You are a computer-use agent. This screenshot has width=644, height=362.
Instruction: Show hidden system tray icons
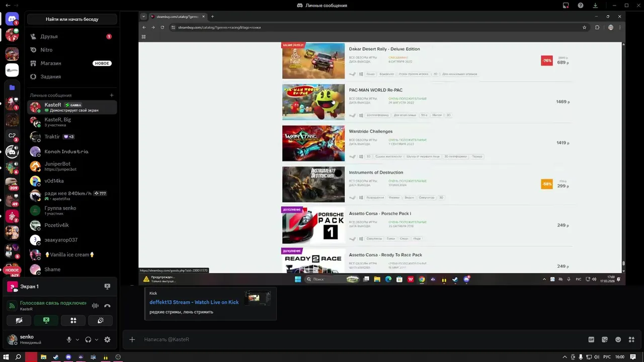pos(565,357)
